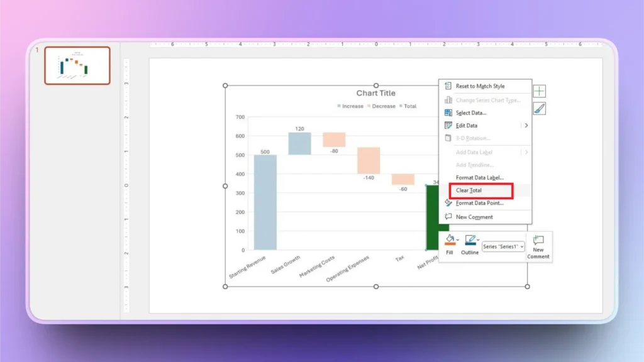Expand the Edit Data submenu chevron
This screenshot has height=362, width=644.
pyautogui.click(x=526, y=126)
